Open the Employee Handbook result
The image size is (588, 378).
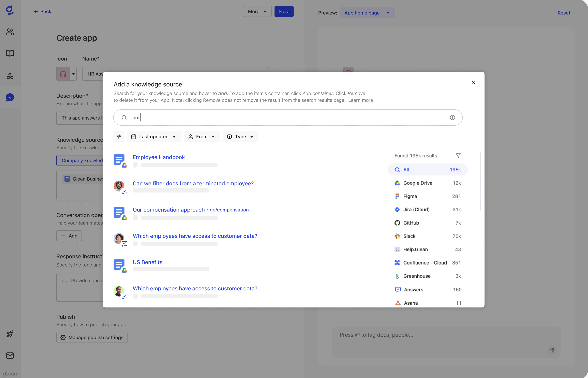click(x=159, y=157)
